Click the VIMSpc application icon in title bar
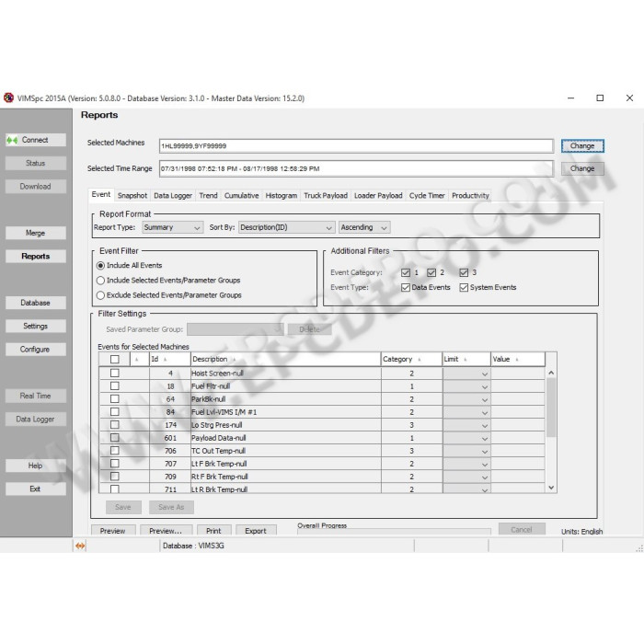 pos(8,98)
